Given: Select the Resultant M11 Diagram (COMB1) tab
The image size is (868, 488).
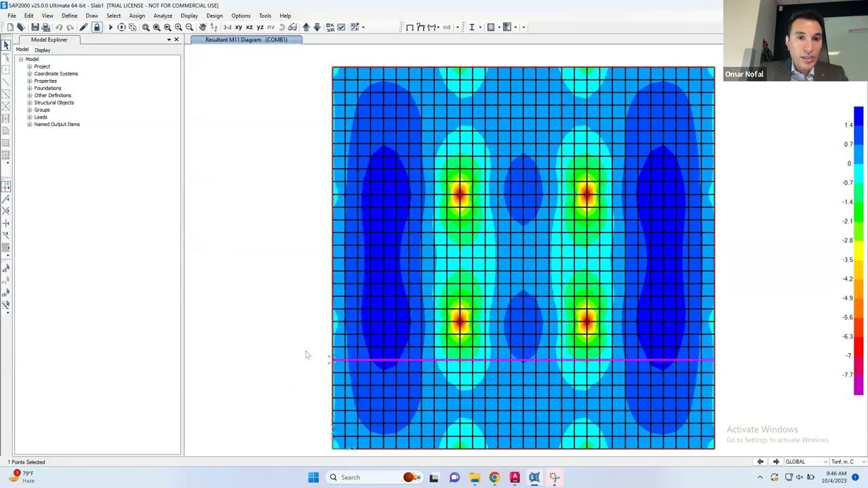Looking at the screenshot, I should (246, 39).
